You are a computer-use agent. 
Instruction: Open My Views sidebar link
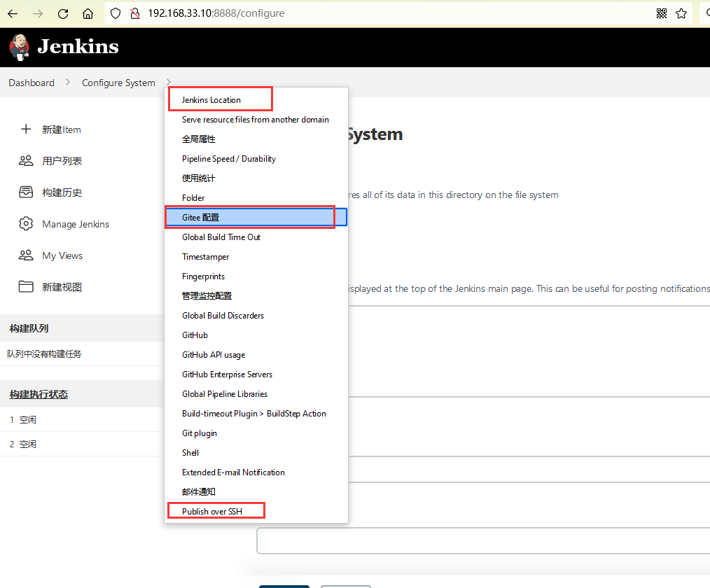pos(62,255)
